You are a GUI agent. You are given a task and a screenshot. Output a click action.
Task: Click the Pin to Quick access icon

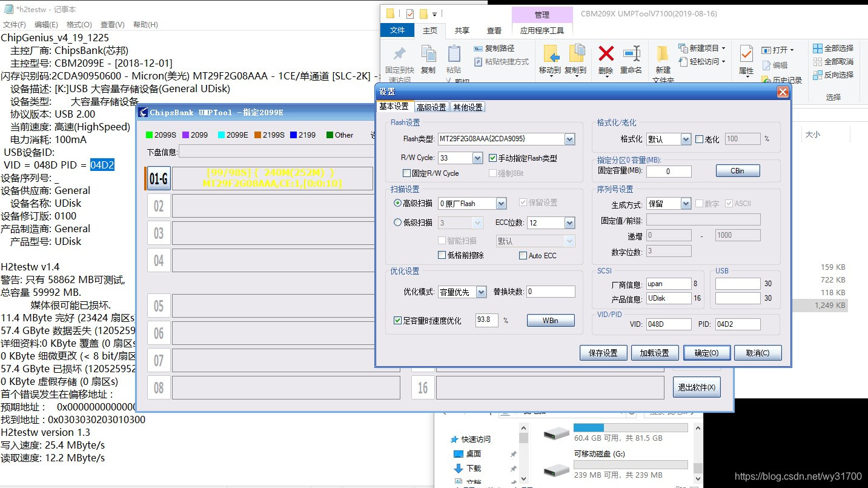pyautogui.click(x=400, y=54)
